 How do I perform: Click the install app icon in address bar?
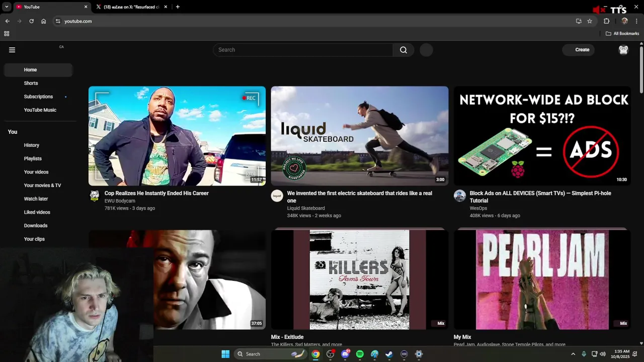(x=579, y=21)
